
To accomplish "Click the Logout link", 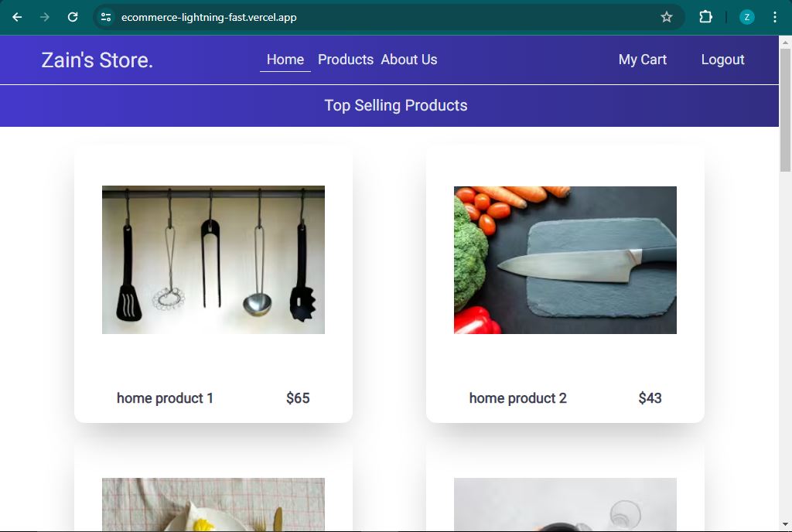I will (722, 60).
